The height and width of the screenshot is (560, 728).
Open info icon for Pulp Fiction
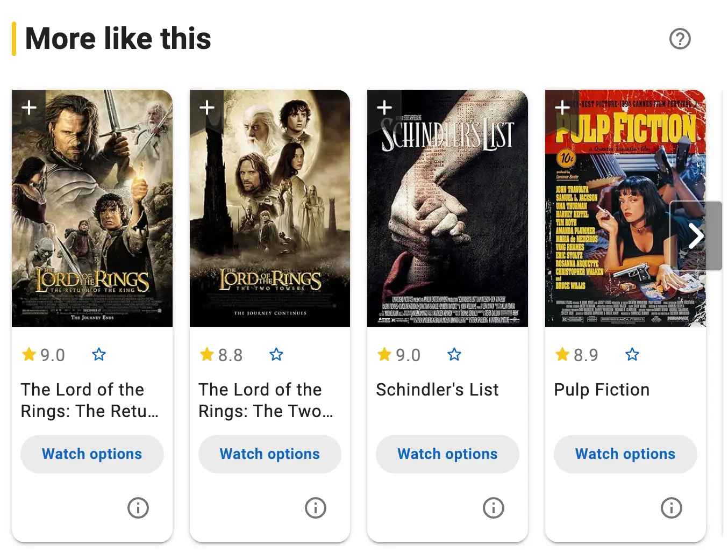click(671, 507)
